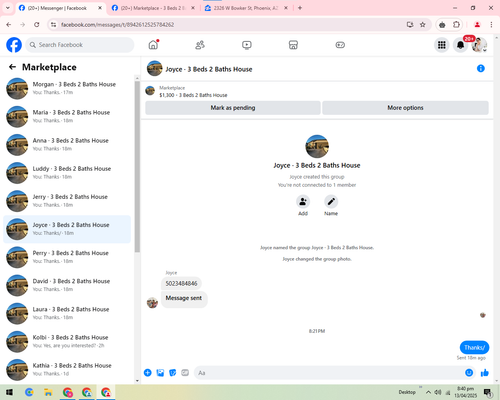Click the Name edit pencil icon
The height and width of the screenshot is (400, 500).
331,202
